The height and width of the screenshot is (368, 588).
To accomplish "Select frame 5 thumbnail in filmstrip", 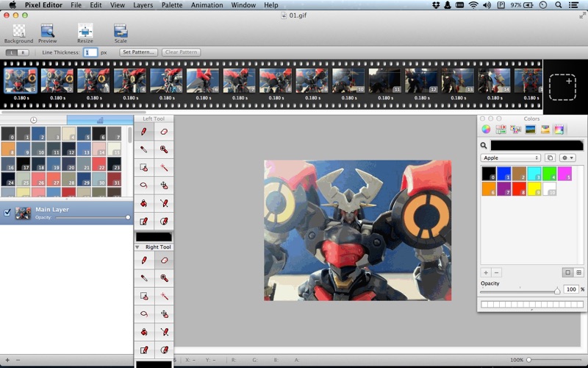I will 166,81.
